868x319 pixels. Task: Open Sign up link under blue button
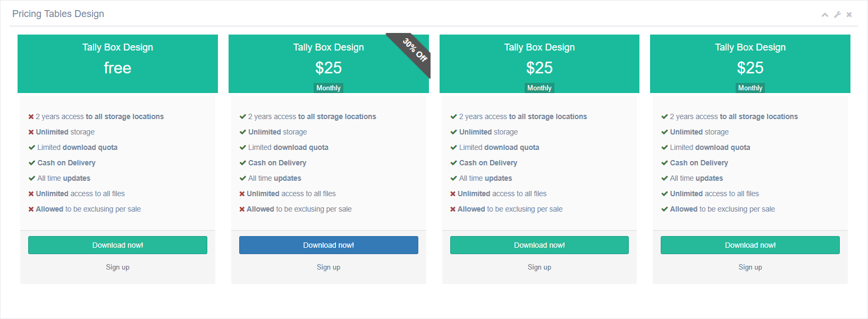(x=328, y=267)
